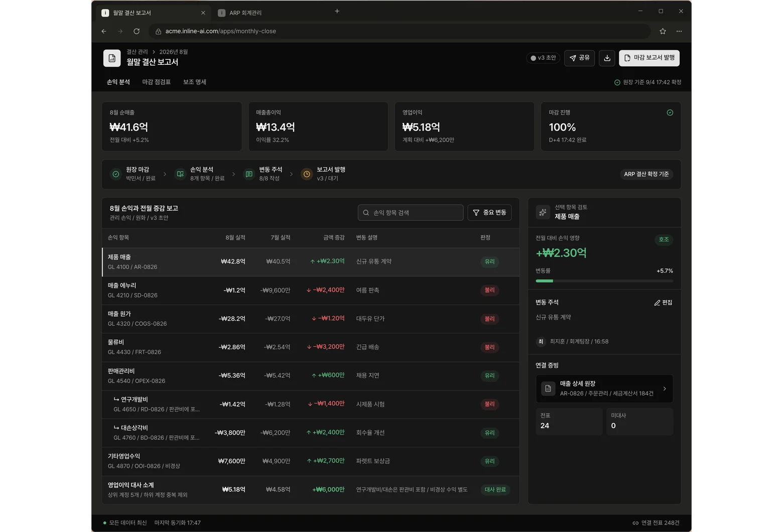The height and width of the screenshot is (532, 783).
Task: Click the link icon next to 연결 전표 248건
Action: (x=635, y=523)
